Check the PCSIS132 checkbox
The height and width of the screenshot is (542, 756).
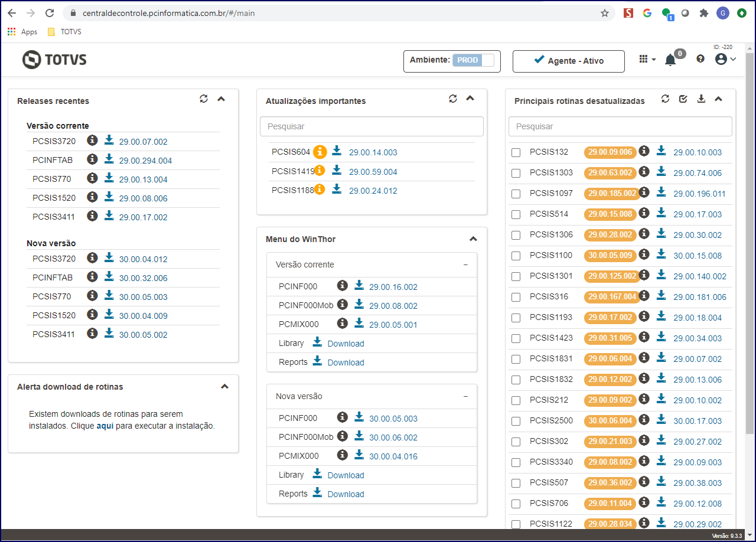516,153
